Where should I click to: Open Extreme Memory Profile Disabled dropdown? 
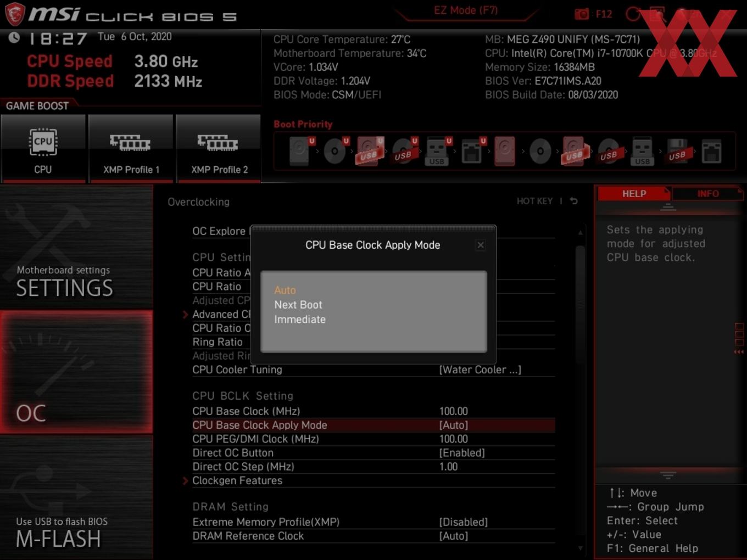[x=464, y=522]
